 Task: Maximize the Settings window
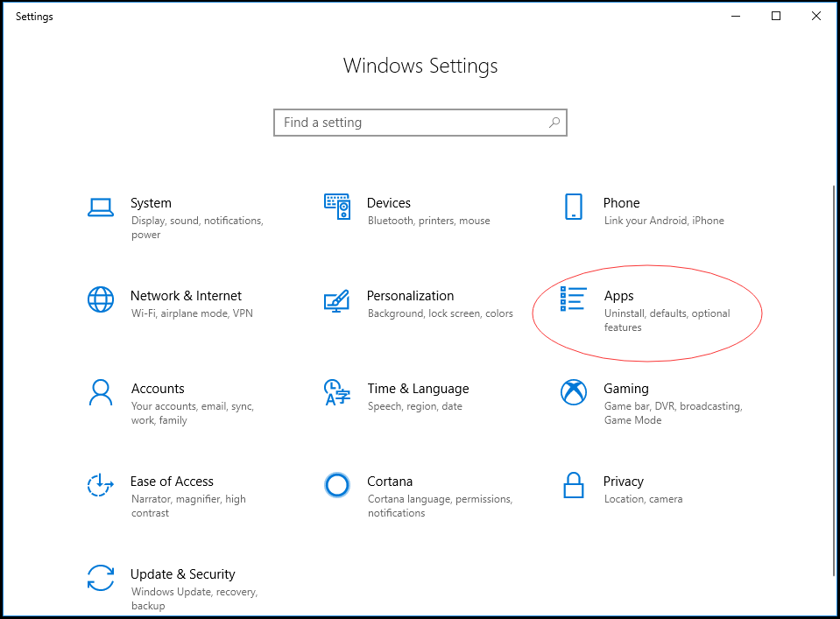[776, 16]
